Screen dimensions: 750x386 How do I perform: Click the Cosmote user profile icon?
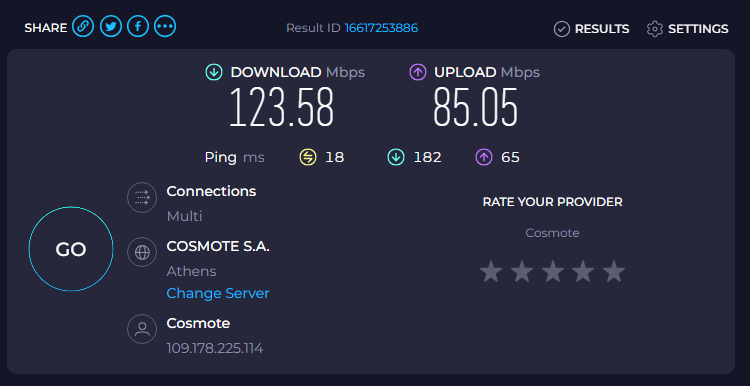click(142, 329)
